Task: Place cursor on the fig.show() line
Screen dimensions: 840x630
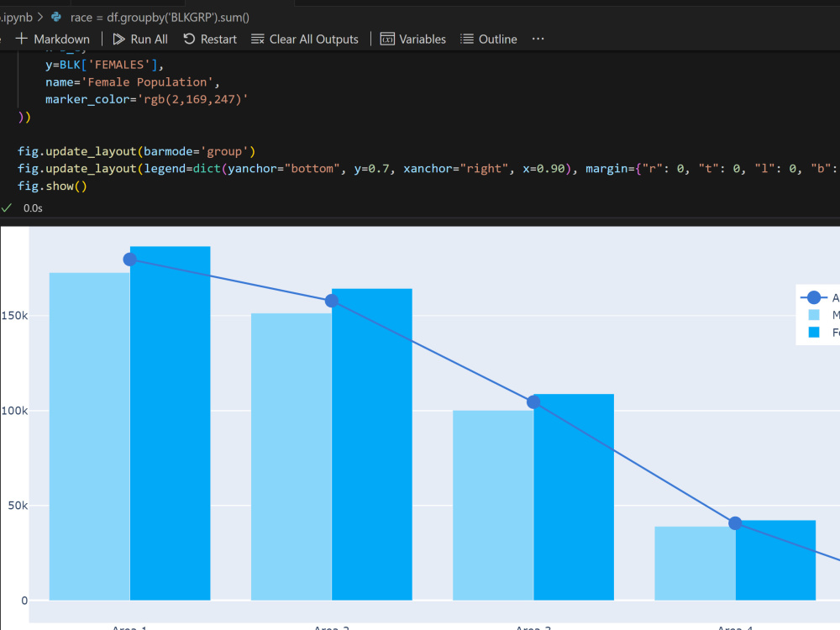Action: [52, 186]
